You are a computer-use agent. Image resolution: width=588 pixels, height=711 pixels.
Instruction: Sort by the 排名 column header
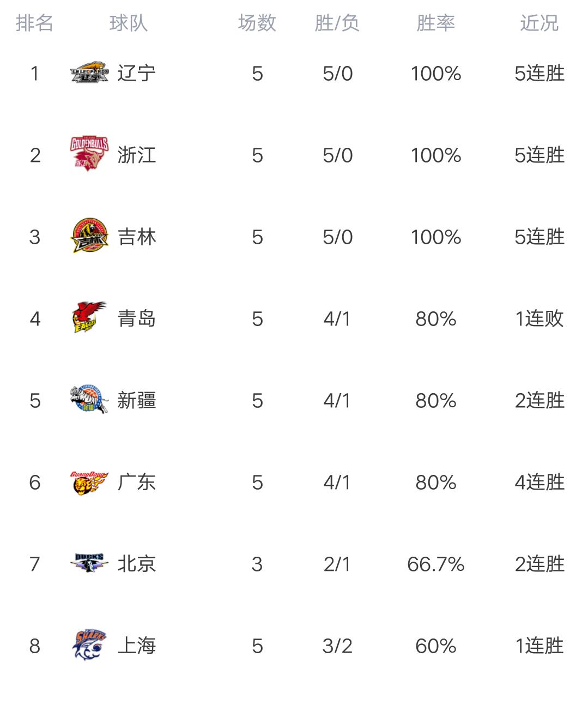[34, 23]
